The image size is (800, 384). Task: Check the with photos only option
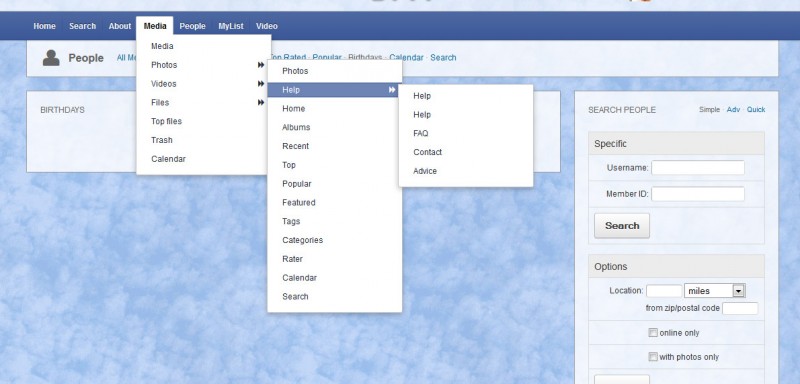[653, 356]
